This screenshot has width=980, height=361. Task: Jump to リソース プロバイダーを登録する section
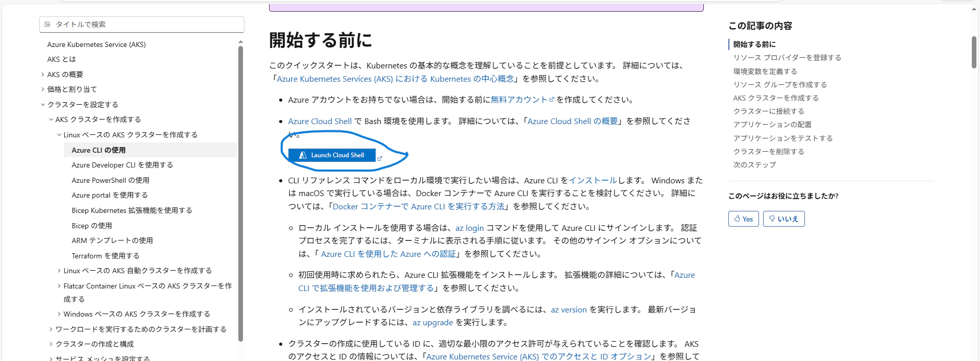tap(787, 58)
